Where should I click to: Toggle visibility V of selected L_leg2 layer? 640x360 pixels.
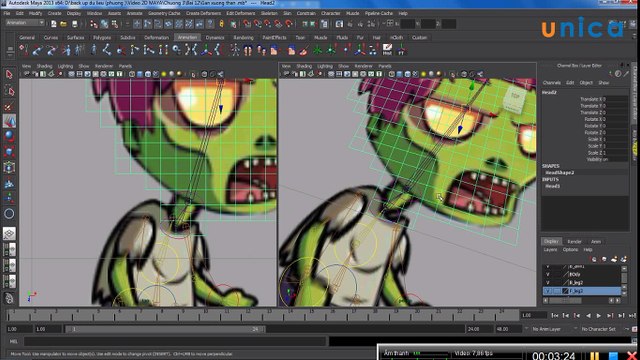[x=548, y=291]
